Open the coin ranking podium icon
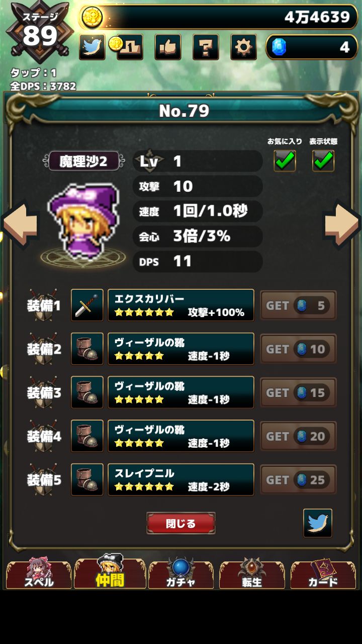The image size is (362, 644). coord(128,47)
